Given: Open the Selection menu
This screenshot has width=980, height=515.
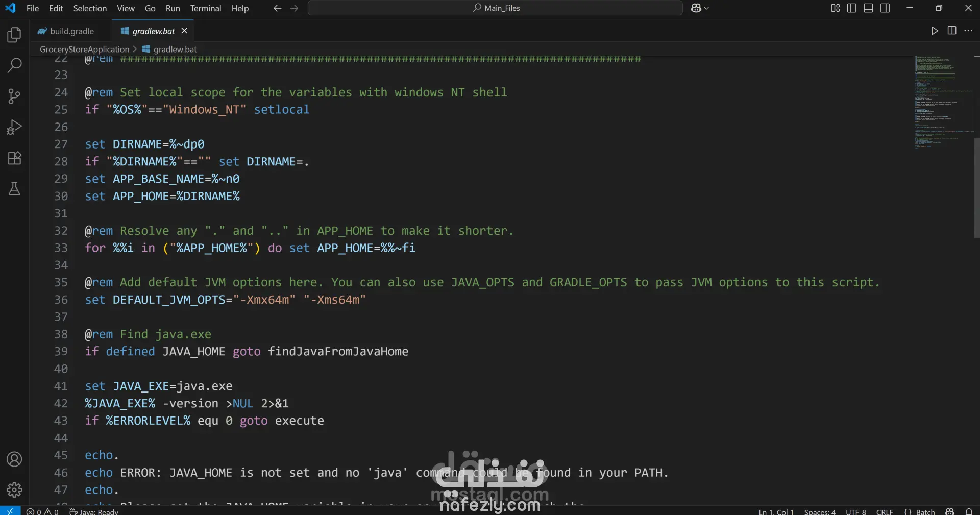Looking at the screenshot, I should 90,8.
